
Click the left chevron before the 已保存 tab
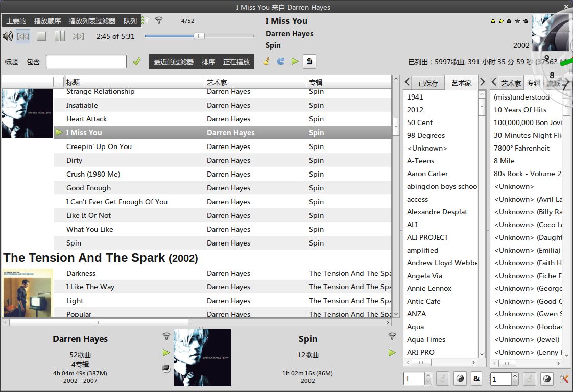pyautogui.click(x=407, y=82)
